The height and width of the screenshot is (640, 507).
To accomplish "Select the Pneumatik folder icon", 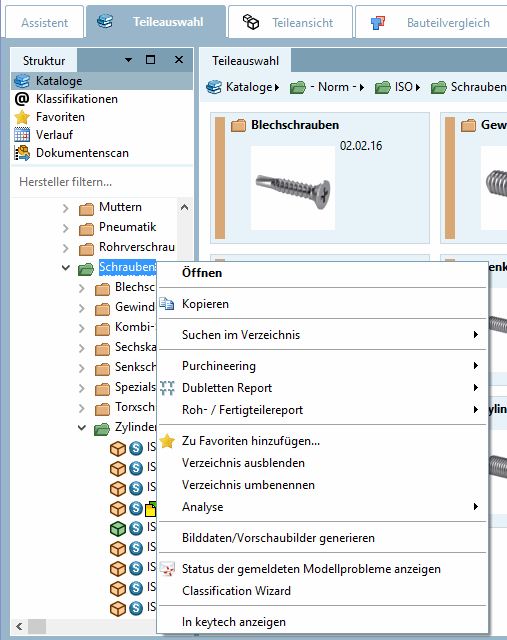I will [x=86, y=229].
